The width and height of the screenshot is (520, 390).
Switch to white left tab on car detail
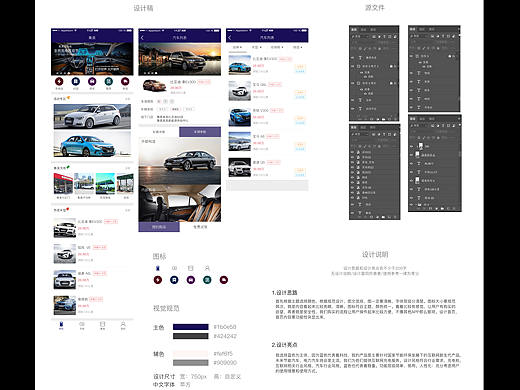pos(159,132)
